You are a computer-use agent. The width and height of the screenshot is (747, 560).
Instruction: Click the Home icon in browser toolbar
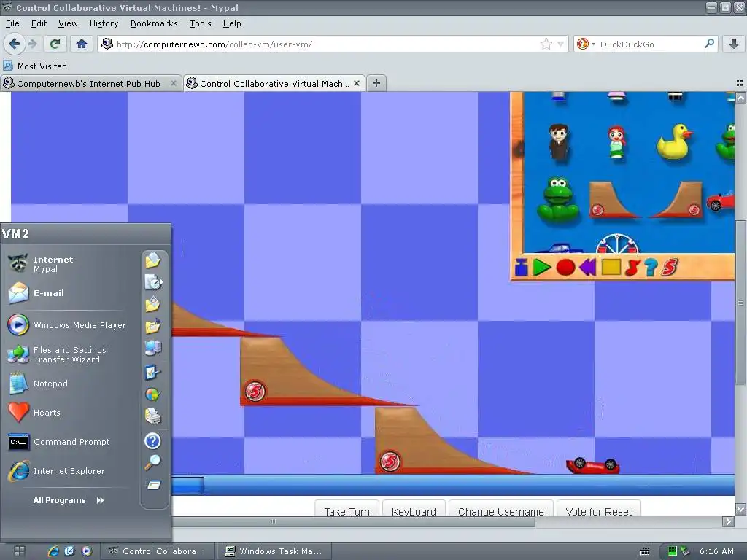tap(82, 44)
